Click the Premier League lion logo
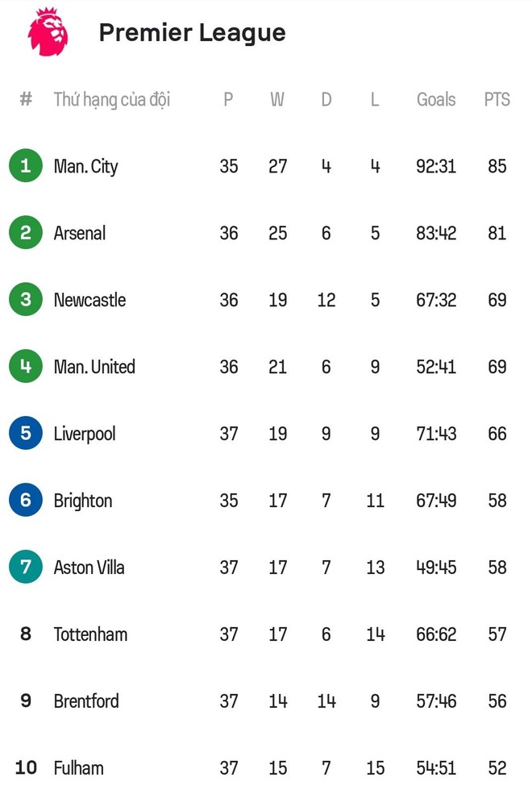Viewport: 532px width, 790px height. [48, 32]
